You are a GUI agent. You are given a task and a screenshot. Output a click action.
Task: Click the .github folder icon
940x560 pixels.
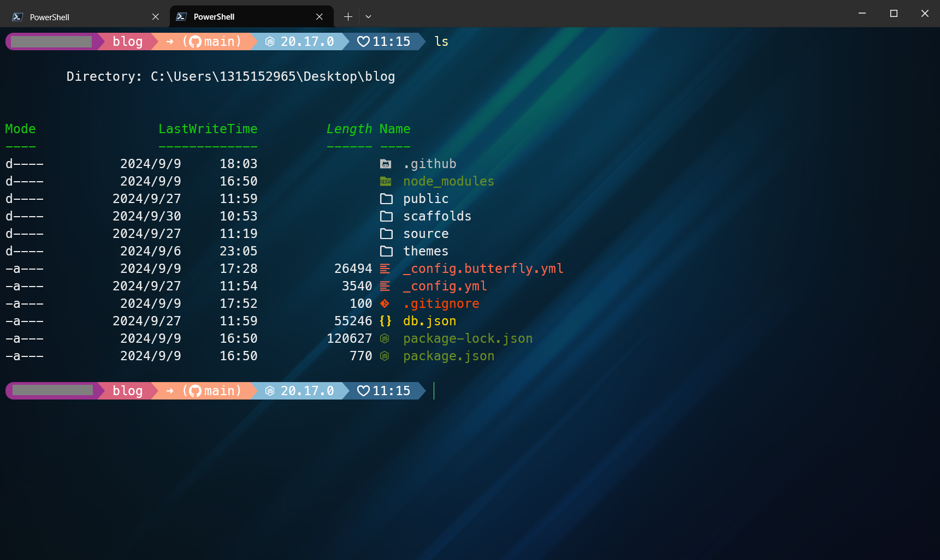[x=386, y=164]
